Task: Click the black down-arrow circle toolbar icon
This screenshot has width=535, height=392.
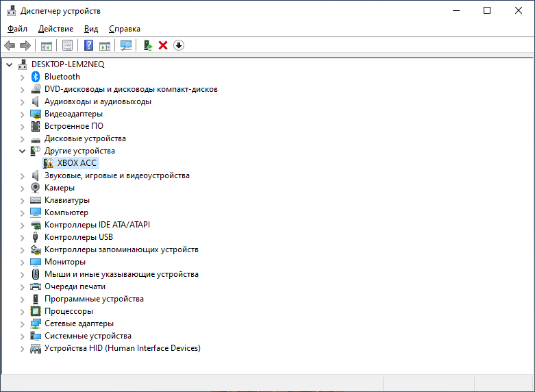Action: point(179,45)
